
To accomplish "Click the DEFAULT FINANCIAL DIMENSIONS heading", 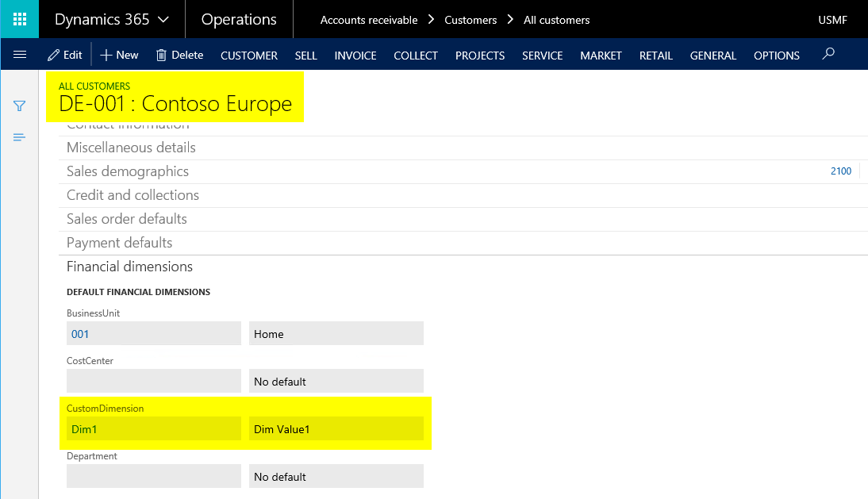I will (138, 292).
